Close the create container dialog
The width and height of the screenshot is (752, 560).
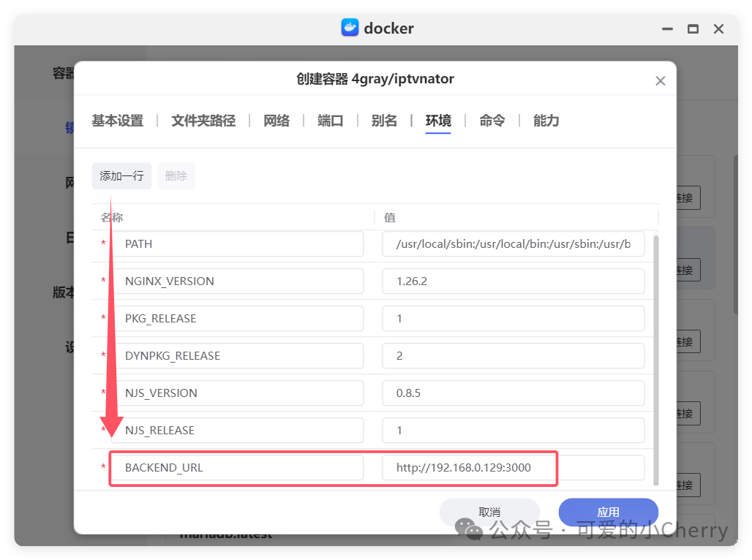(660, 80)
